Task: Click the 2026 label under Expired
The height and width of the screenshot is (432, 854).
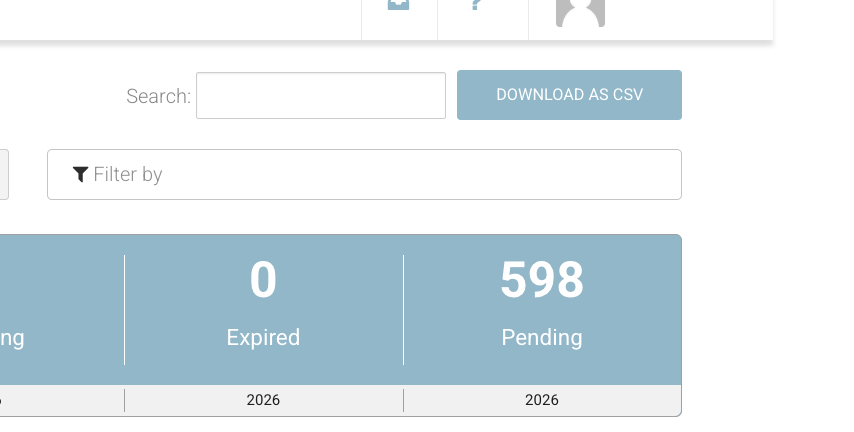Action: (x=263, y=400)
